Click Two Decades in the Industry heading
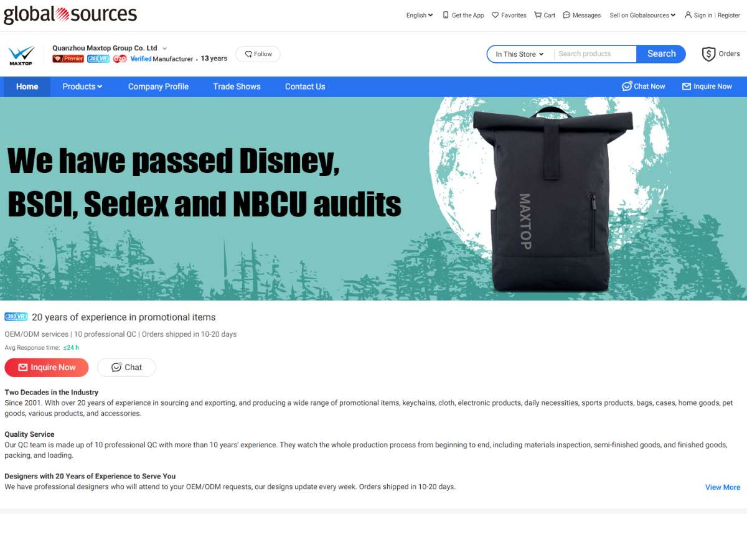 click(x=52, y=393)
